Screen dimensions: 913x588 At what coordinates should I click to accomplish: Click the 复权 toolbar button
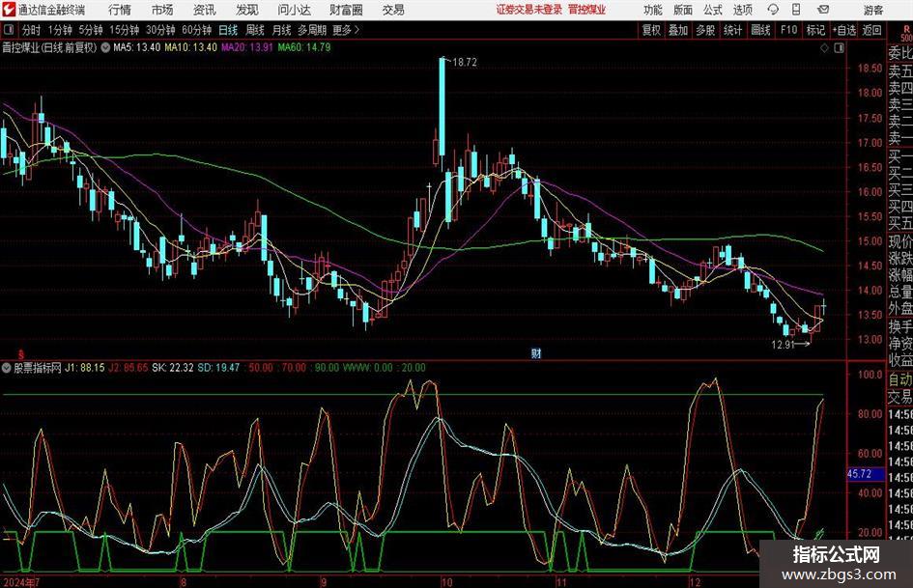[651, 30]
